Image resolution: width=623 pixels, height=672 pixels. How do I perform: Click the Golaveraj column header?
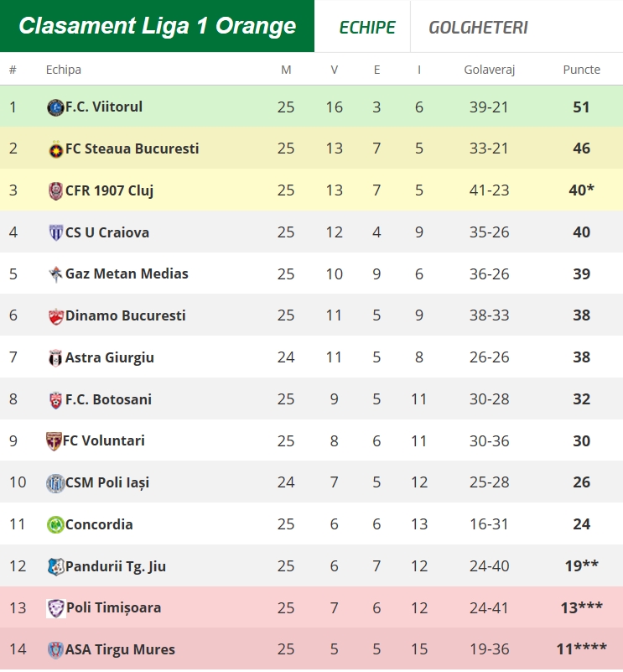click(x=490, y=70)
